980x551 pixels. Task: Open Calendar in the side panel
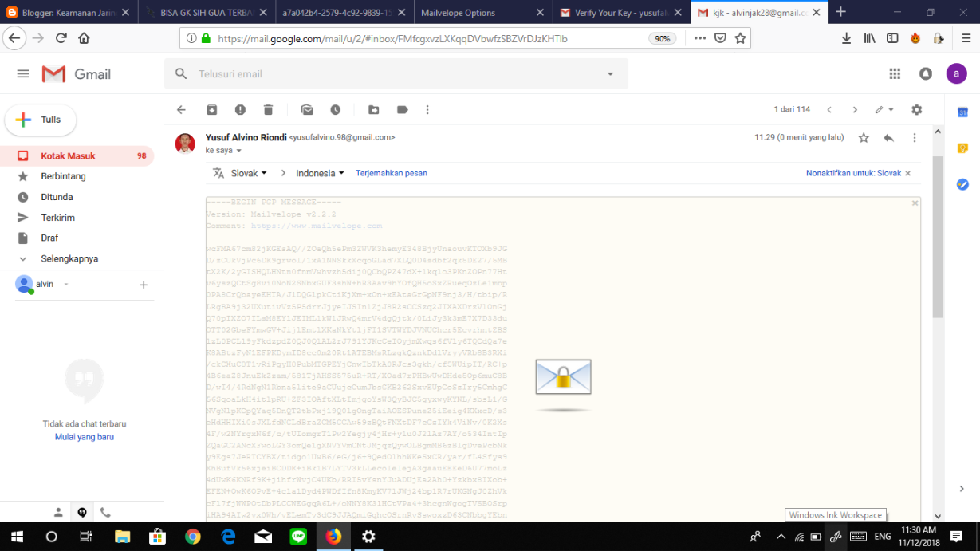pos(962,112)
